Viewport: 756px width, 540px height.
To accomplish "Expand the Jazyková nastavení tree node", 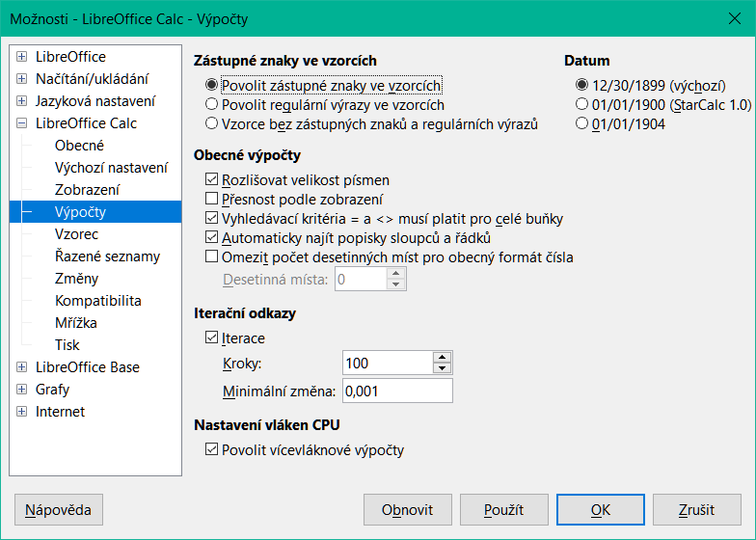I will [x=21, y=100].
